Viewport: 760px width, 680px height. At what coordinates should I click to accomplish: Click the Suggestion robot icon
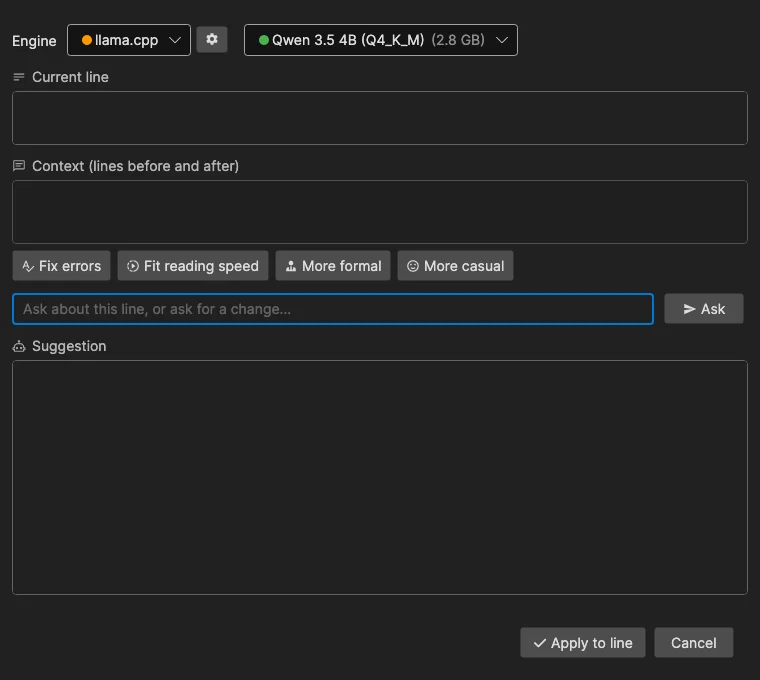(19, 346)
